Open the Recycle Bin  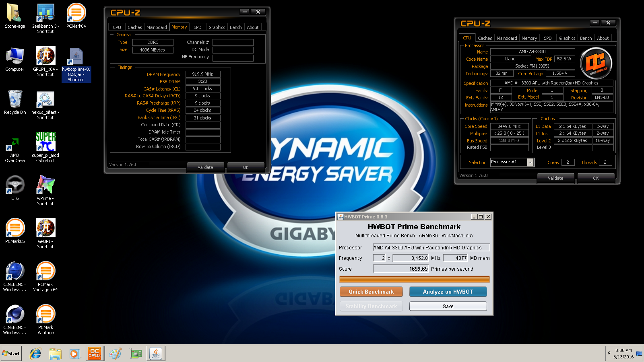coord(15,102)
